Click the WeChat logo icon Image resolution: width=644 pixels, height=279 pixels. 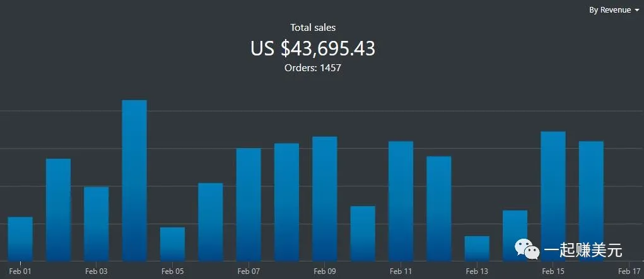[527, 250]
